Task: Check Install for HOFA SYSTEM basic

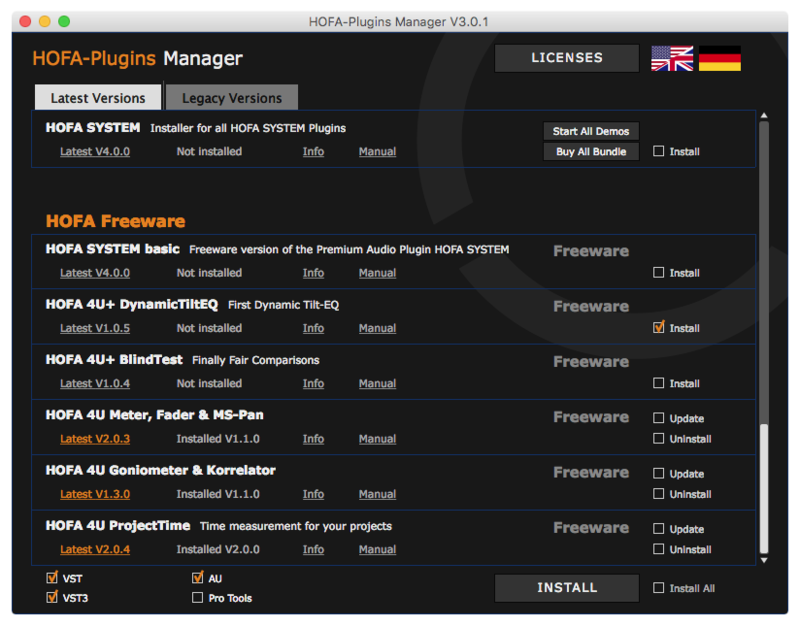Action: [658, 272]
